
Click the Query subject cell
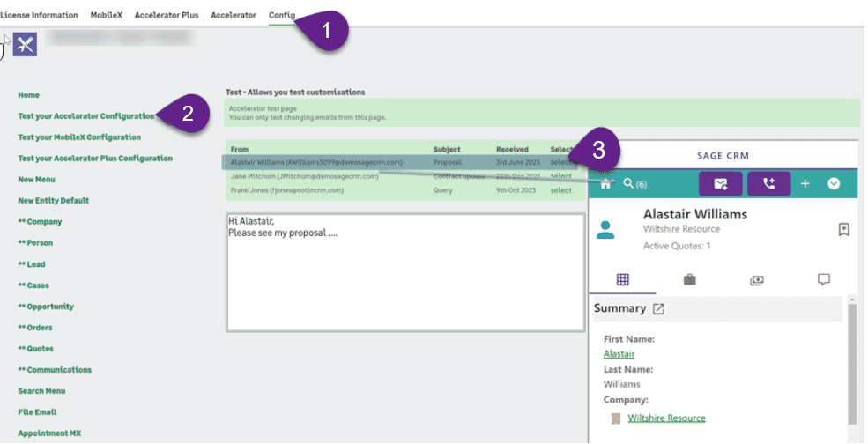click(x=443, y=190)
